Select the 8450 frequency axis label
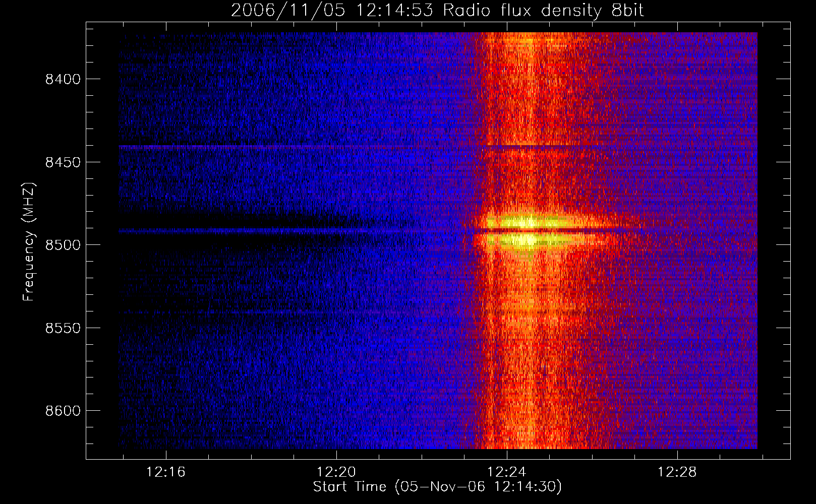Image resolution: width=816 pixels, height=504 pixels. pos(63,162)
